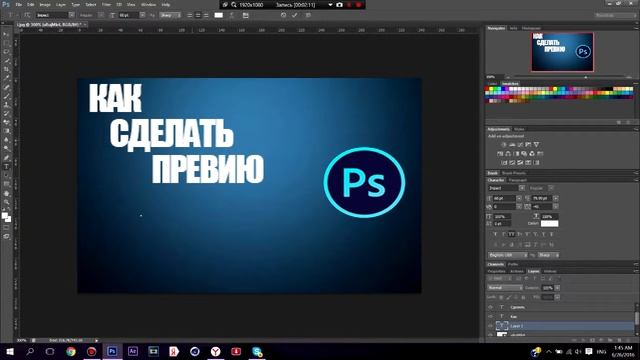Right align text in options bar
Screen dimensions: 640x360
tap(206, 15)
